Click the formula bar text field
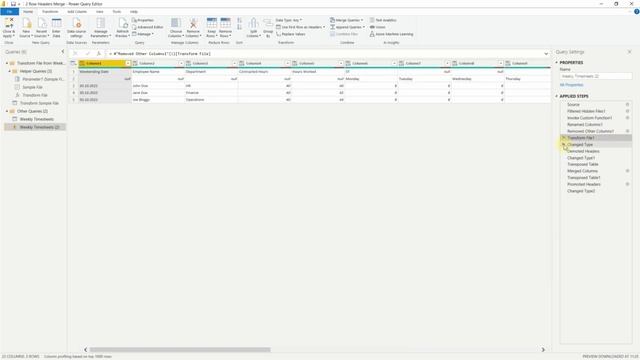The image size is (640, 360). coord(324,53)
